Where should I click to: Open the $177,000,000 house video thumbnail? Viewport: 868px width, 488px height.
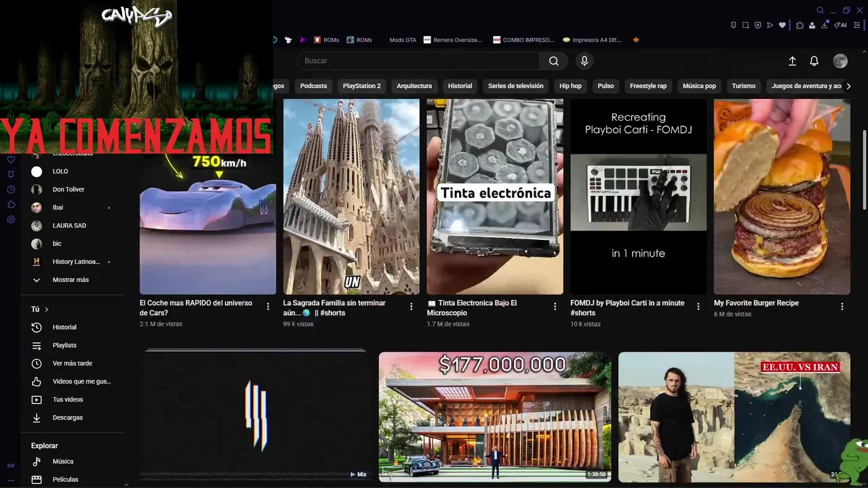(x=495, y=417)
